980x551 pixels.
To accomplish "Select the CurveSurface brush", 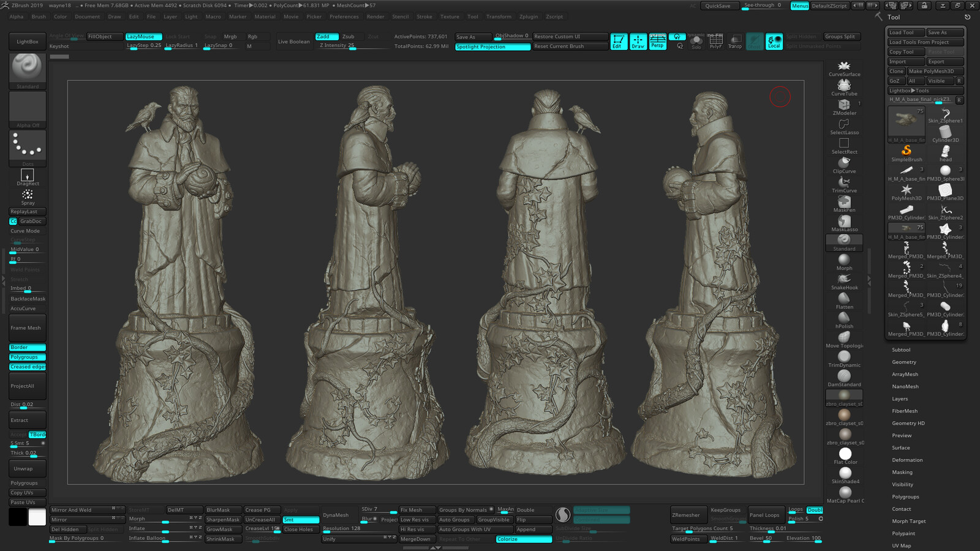I will (x=844, y=69).
